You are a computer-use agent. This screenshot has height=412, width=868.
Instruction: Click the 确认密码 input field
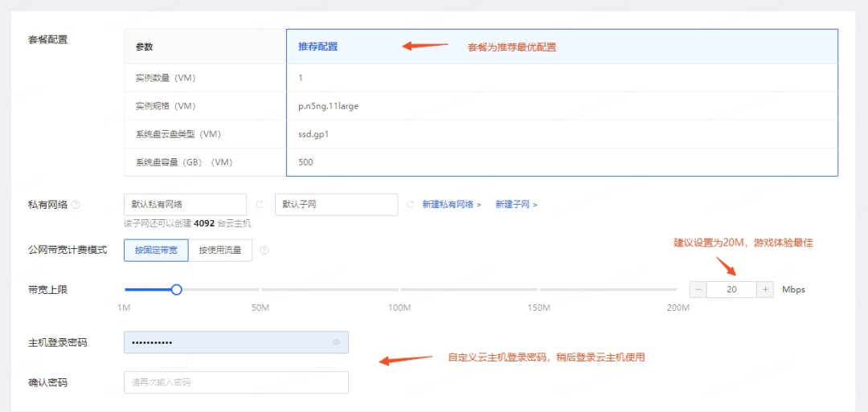pos(236,382)
